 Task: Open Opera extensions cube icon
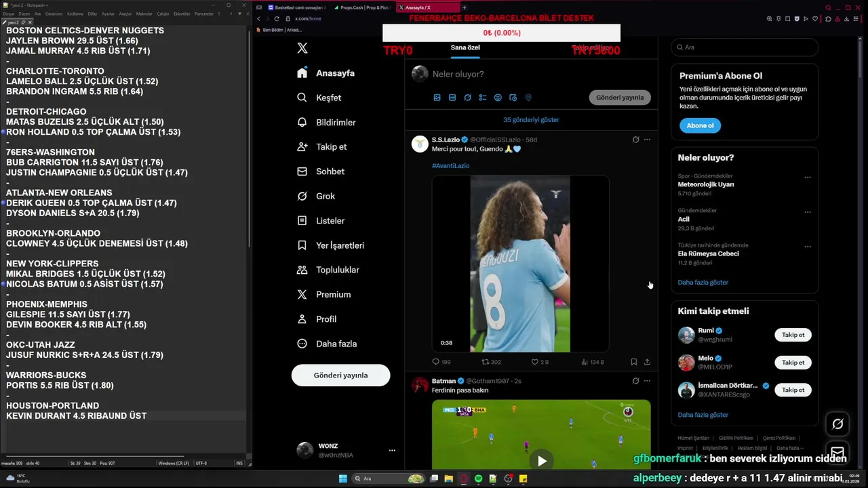point(828,19)
